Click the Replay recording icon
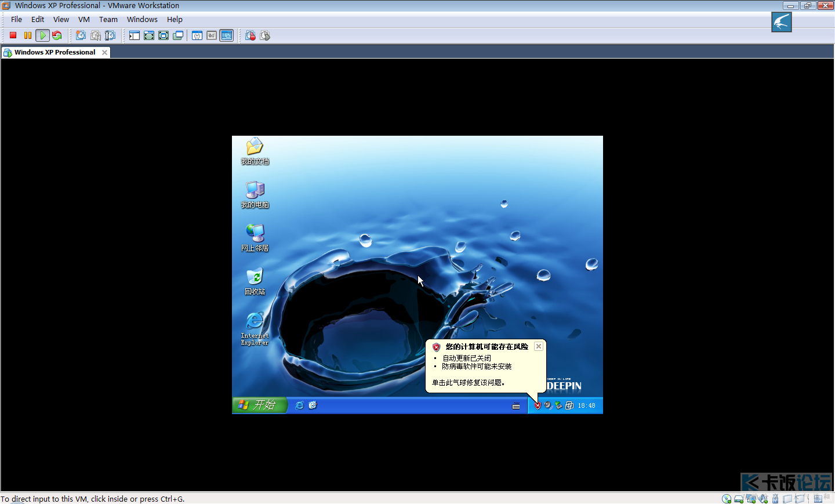The image size is (835, 504). tap(265, 35)
